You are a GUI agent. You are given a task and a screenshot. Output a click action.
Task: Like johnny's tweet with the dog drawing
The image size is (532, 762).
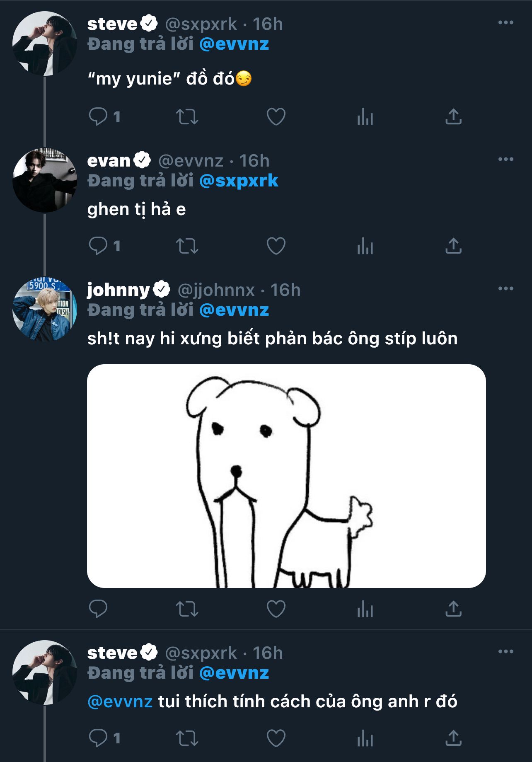(x=276, y=609)
